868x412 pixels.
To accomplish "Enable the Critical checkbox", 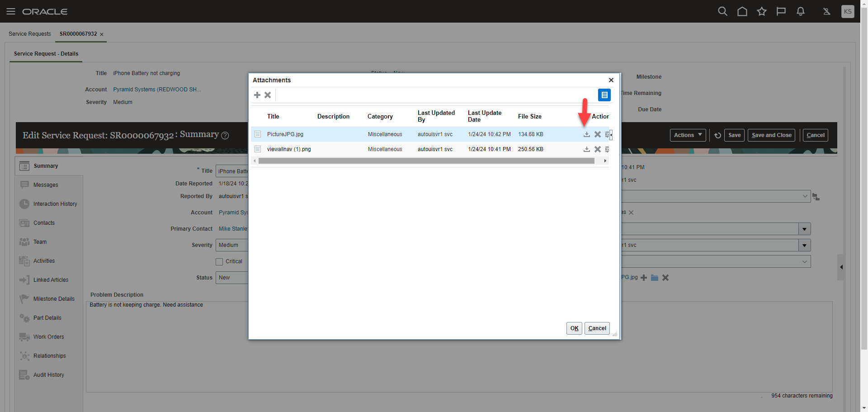I will [x=219, y=261].
